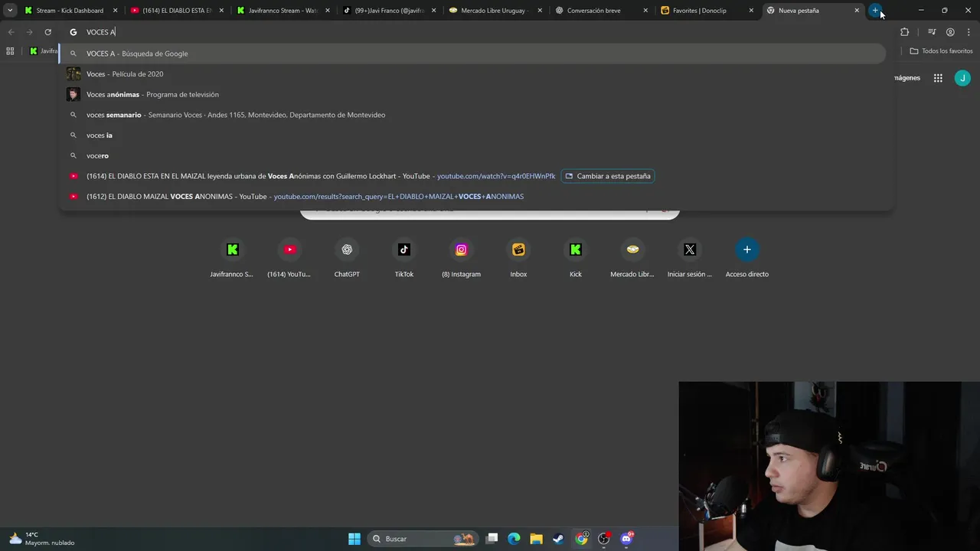Open the Imágenes link
This screenshot has width=980, height=551.
[x=907, y=78]
